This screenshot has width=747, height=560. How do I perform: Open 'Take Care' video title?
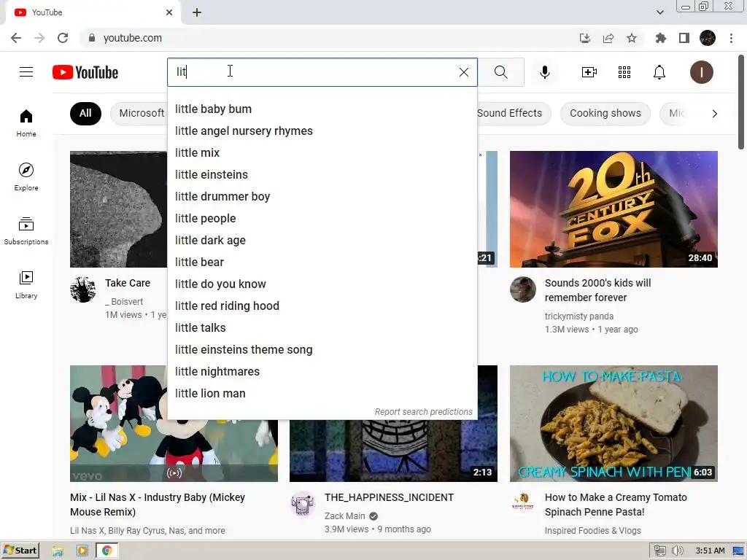pyautogui.click(x=128, y=283)
